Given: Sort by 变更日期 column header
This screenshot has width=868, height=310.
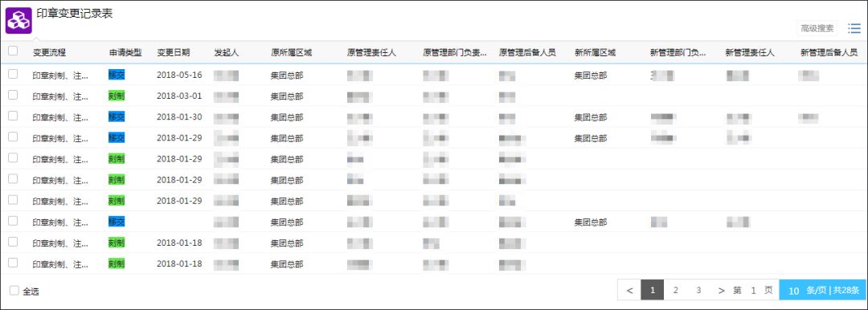Looking at the screenshot, I should [x=174, y=52].
